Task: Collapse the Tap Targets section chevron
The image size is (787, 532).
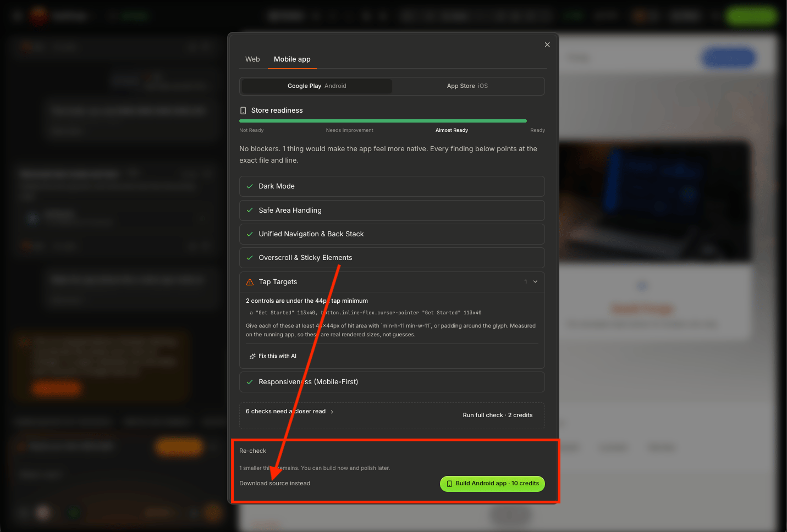Action: pos(536,281)
